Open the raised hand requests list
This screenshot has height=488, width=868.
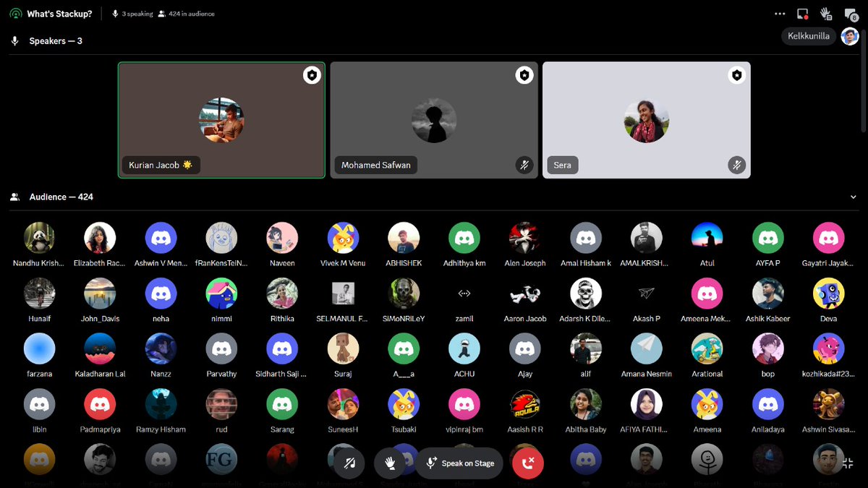coord(826,14)
